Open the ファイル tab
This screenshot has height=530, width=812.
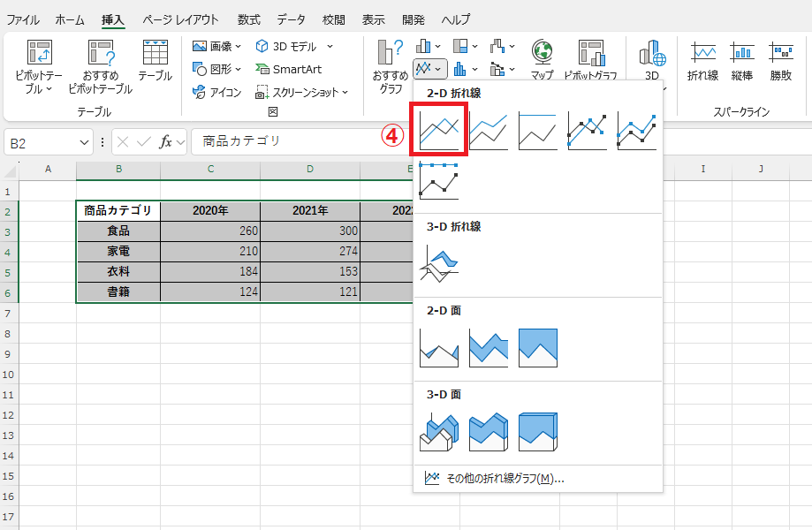(x=23, y=19)
